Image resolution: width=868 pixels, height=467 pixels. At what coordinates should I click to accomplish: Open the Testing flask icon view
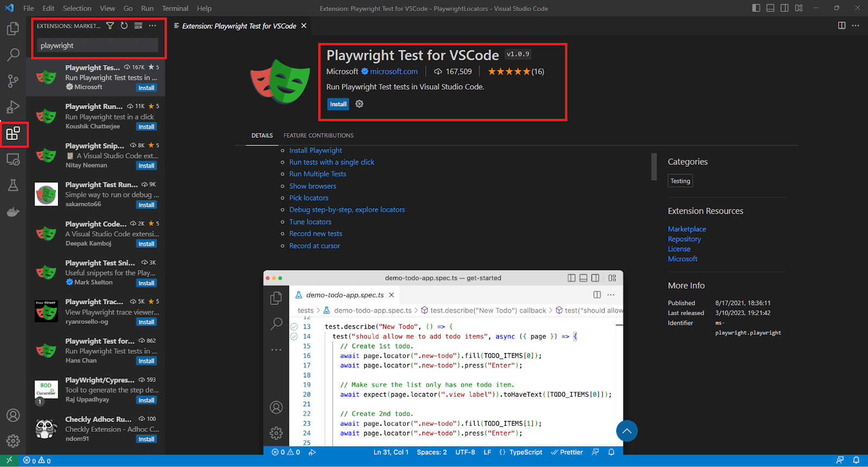13,185
